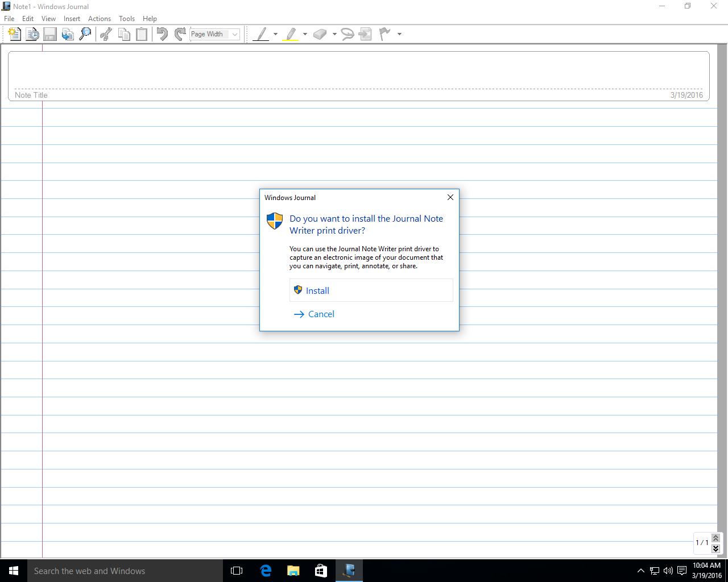Open the Tools menu
The image size is (728, 582).
(127, 19)
